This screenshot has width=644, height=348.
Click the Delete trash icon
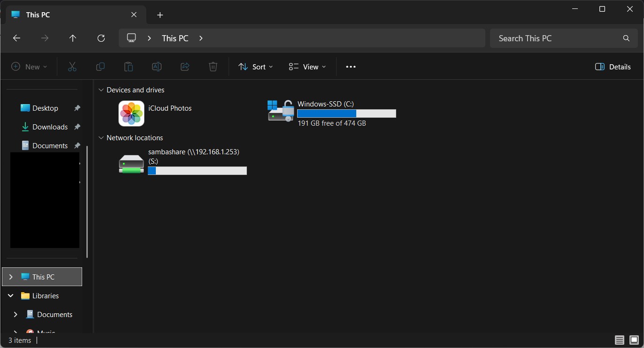coord(213,67)
